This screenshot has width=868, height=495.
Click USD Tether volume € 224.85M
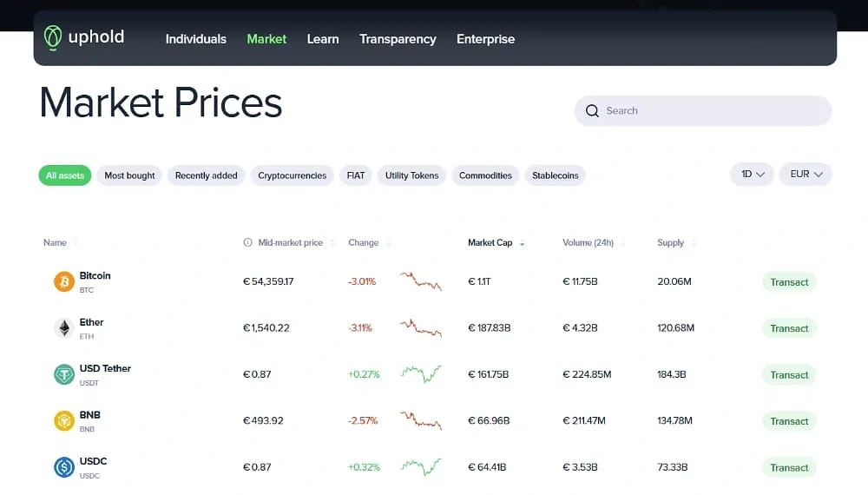[x=587, y=375]
